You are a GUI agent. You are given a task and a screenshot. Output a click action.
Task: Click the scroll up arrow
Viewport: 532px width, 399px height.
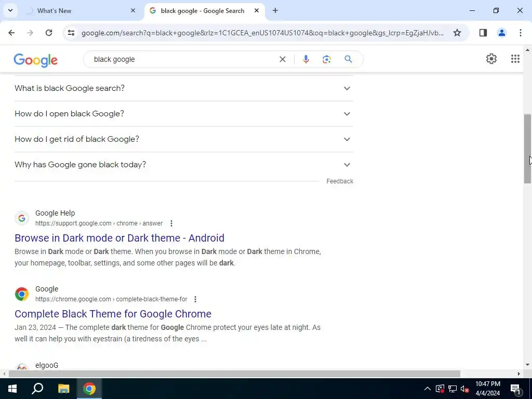(x=527, y=50)
